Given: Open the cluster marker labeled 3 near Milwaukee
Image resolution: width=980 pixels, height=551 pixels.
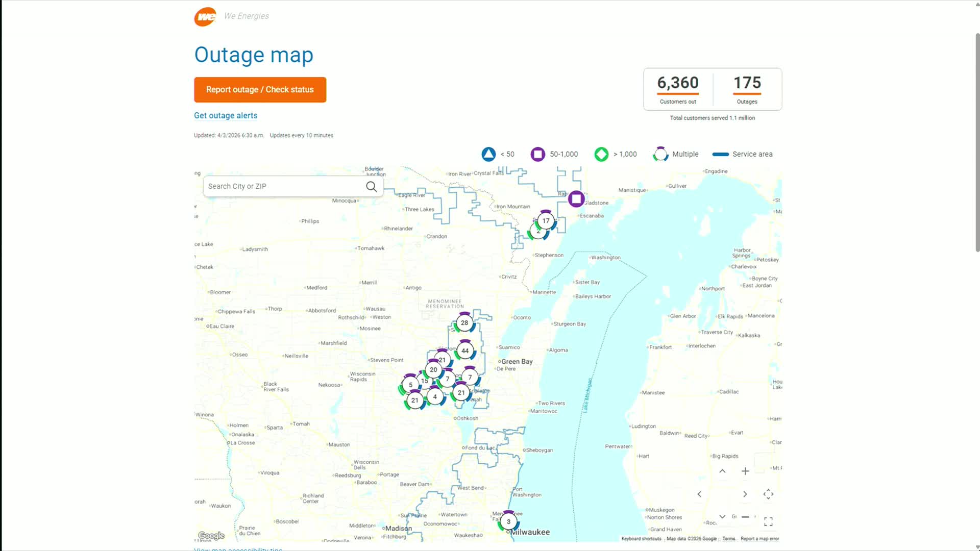Looking at the screenshot, I should (508, 521).
